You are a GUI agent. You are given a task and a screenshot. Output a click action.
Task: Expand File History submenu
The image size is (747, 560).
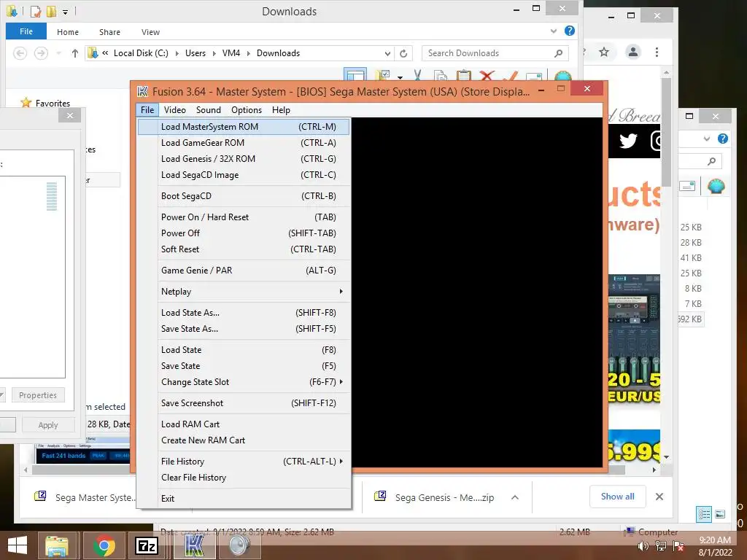pos(244,462)
